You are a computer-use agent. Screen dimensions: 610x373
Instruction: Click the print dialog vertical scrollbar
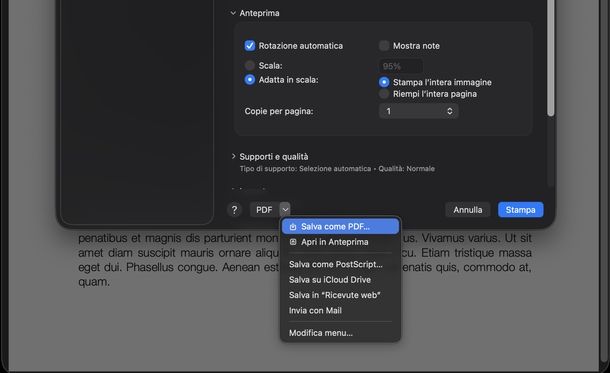[x=550, y=58]
